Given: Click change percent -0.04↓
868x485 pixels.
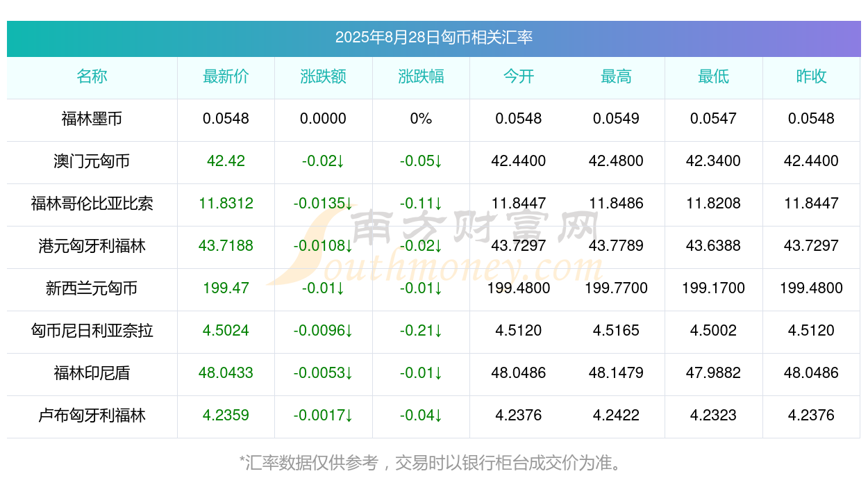Looking at the screenshot, I should [x=421, y=416].
